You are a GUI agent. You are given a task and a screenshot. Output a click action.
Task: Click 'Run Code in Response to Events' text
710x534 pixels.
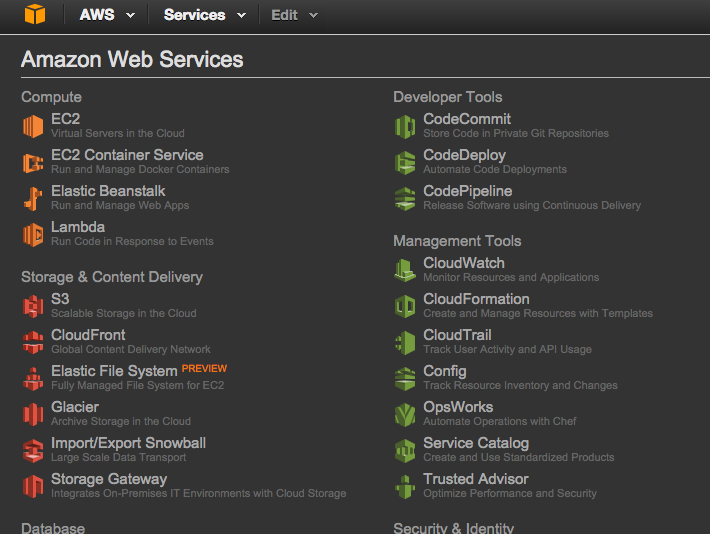pos(132,241)
